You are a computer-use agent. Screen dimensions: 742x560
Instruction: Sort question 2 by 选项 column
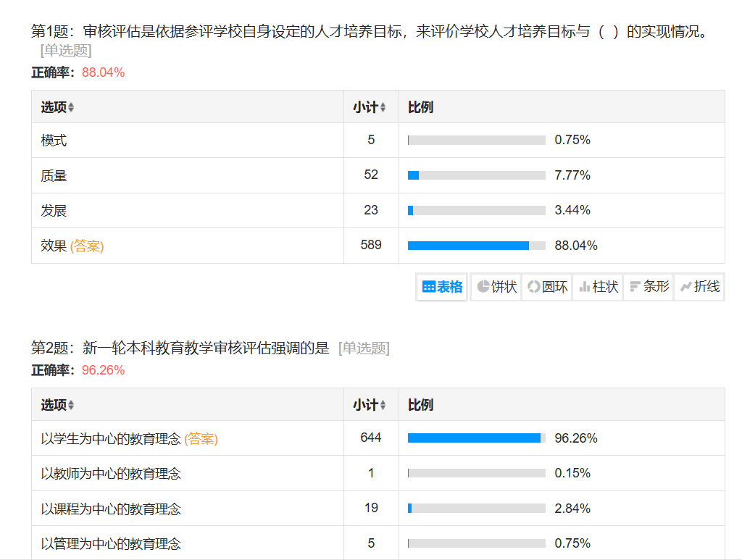click(58, 405)
